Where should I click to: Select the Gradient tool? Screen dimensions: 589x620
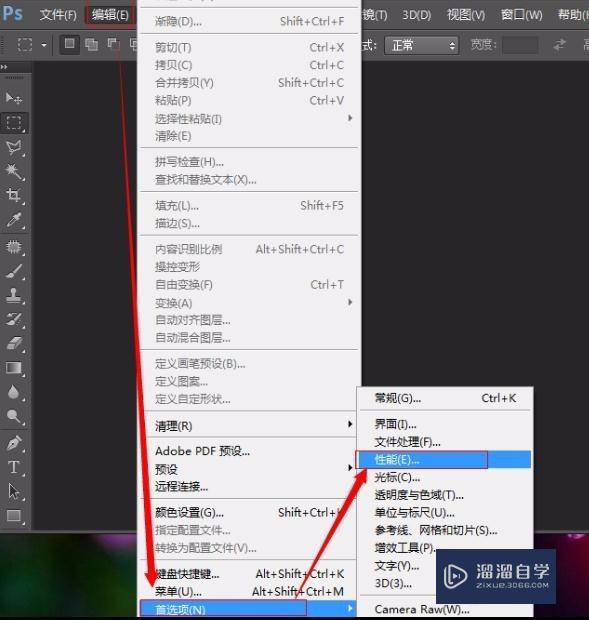point(14,368)
